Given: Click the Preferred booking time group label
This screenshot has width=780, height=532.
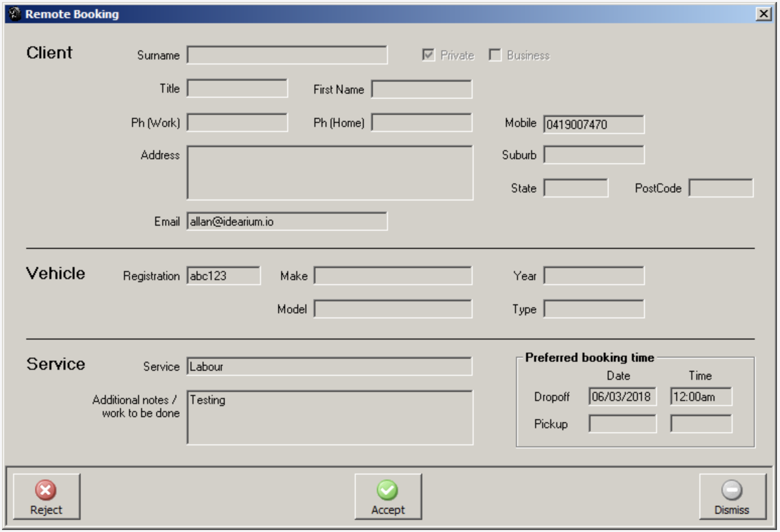Looking at the screenshot, I should coord(590,357).
